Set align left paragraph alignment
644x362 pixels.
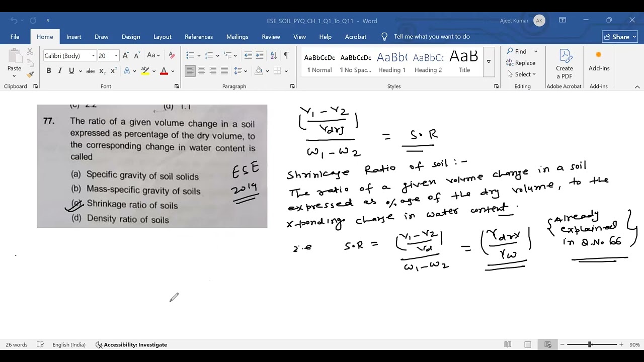[190, 71]
